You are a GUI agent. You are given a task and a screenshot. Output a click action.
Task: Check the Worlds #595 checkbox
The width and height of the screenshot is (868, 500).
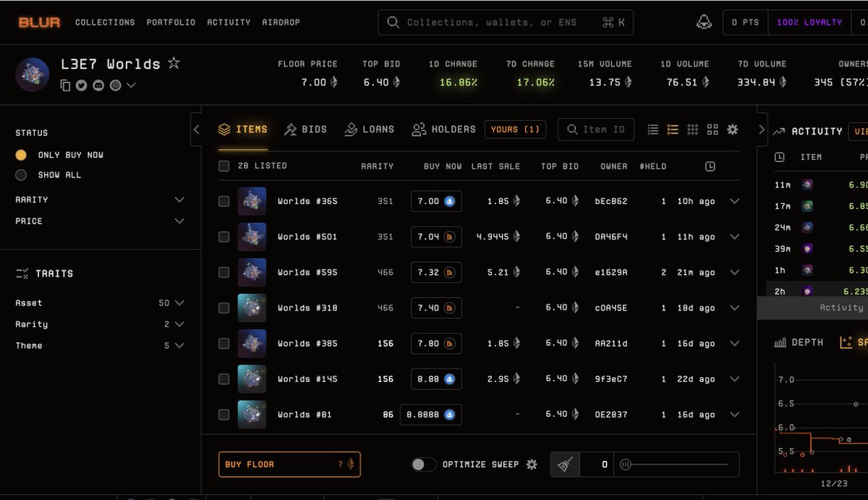coord(224,272)
